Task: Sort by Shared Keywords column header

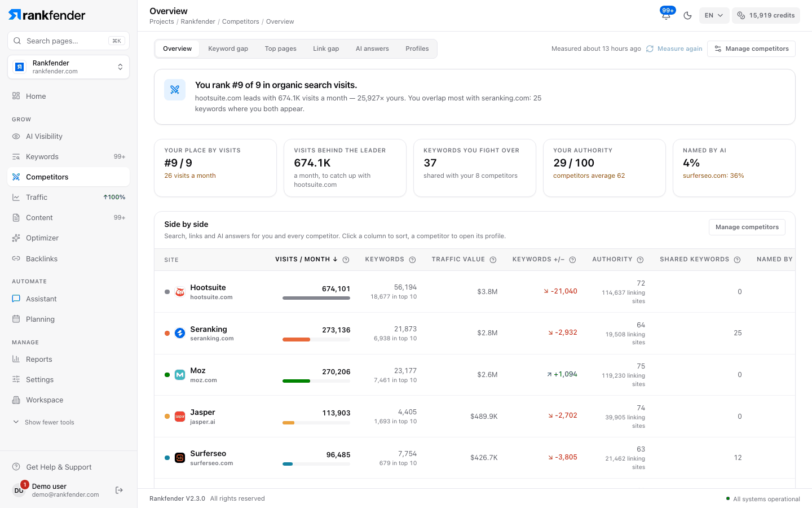Action: [x=694, y=260]
